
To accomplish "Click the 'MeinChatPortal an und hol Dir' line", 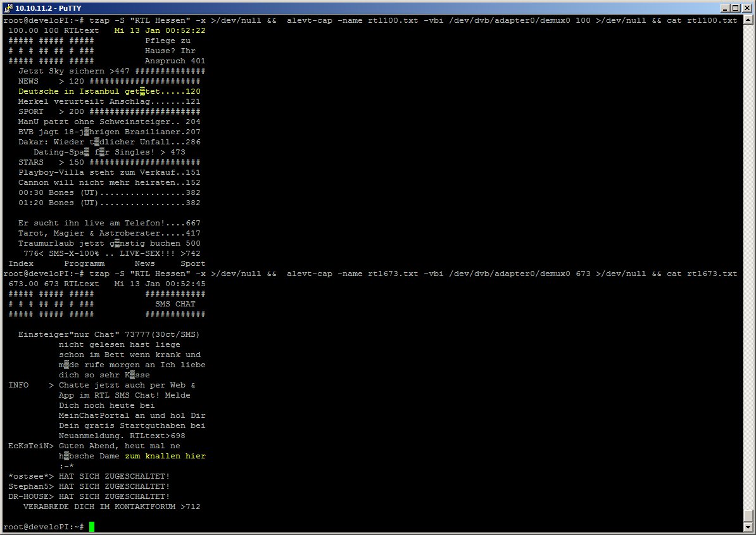I will click(x=132, y=415).
